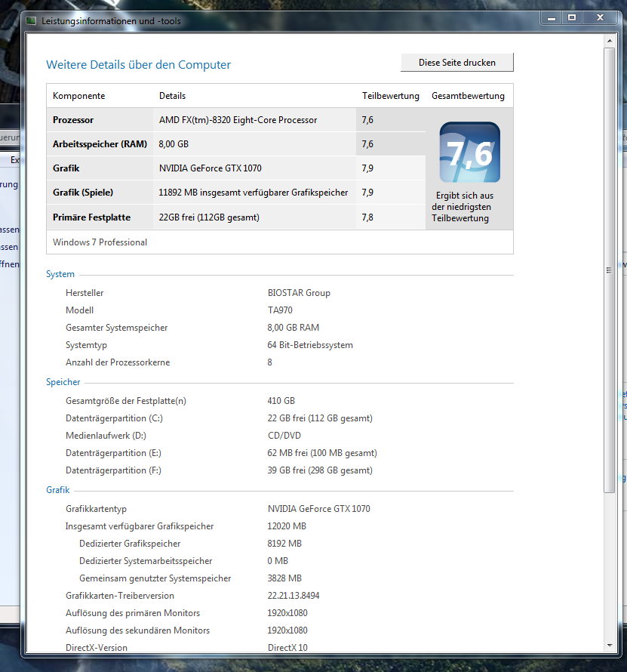Click the window title bar icon

coord(31,20)
